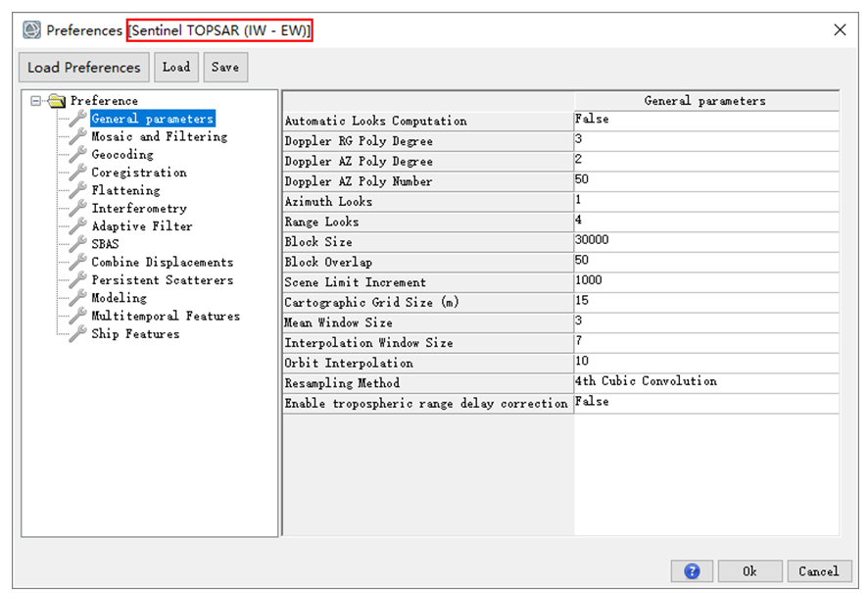Click the Cartographic Grid Size (m) label
This screenshot has width=868, height=594.
(371, 303)
